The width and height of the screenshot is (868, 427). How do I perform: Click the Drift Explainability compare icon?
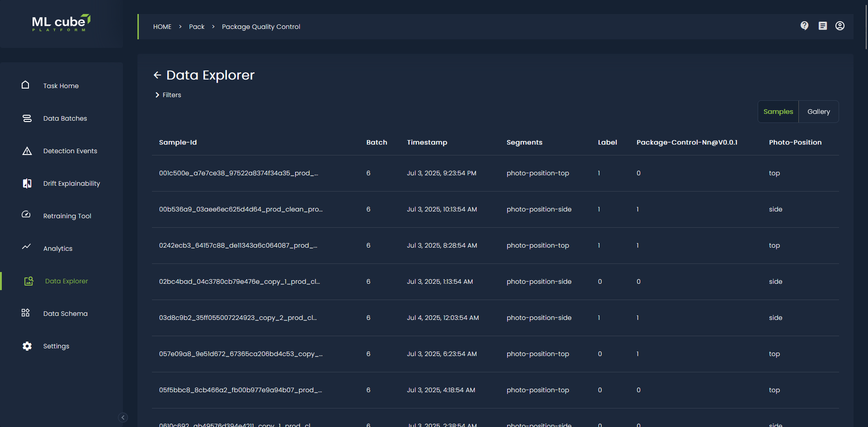coord(27,183)
